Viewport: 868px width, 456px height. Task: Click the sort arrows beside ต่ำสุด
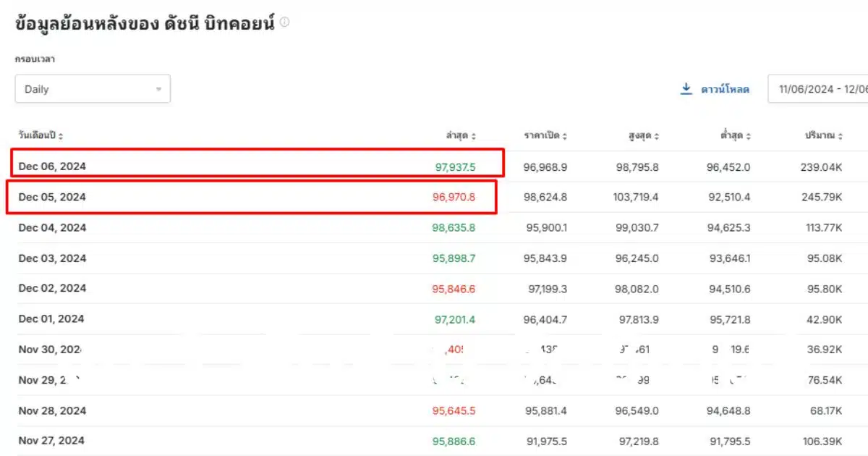point(749,136)
